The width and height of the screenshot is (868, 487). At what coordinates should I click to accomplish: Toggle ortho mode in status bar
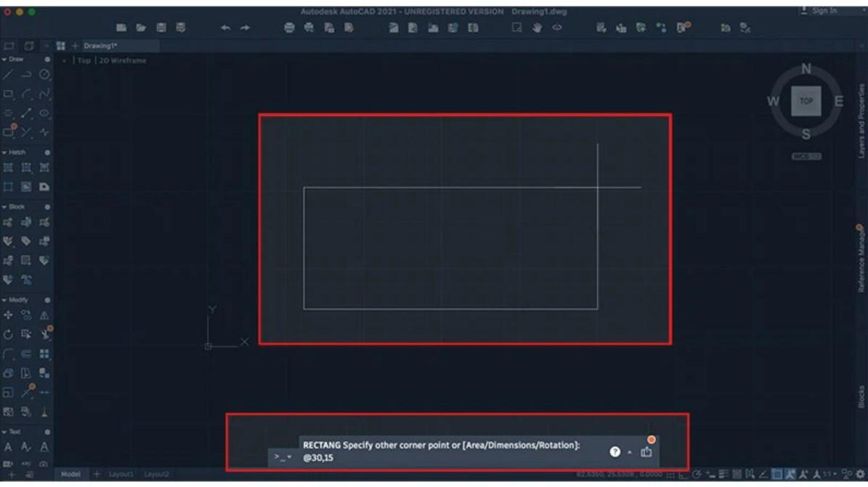pyautogui.click(x=684, y=474)
